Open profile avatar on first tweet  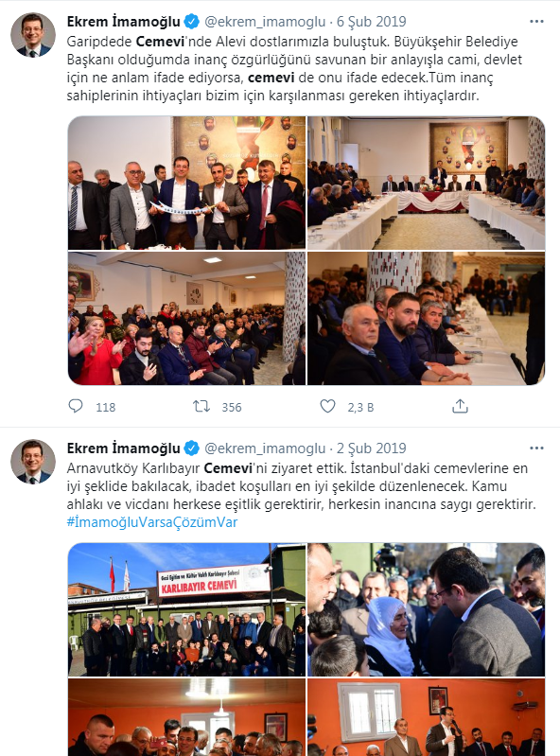coord(33,35)
